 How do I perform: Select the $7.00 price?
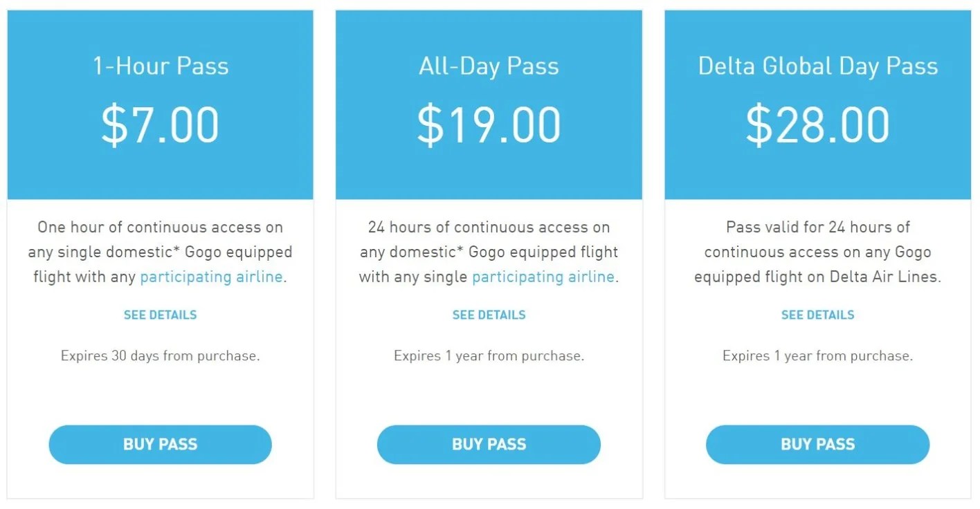(160, 124)
